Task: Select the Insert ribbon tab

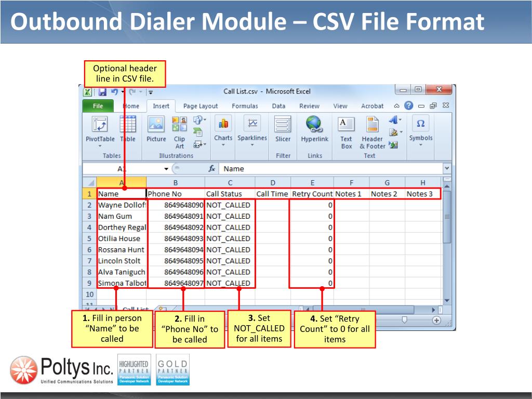Action: tap(161, 106)
